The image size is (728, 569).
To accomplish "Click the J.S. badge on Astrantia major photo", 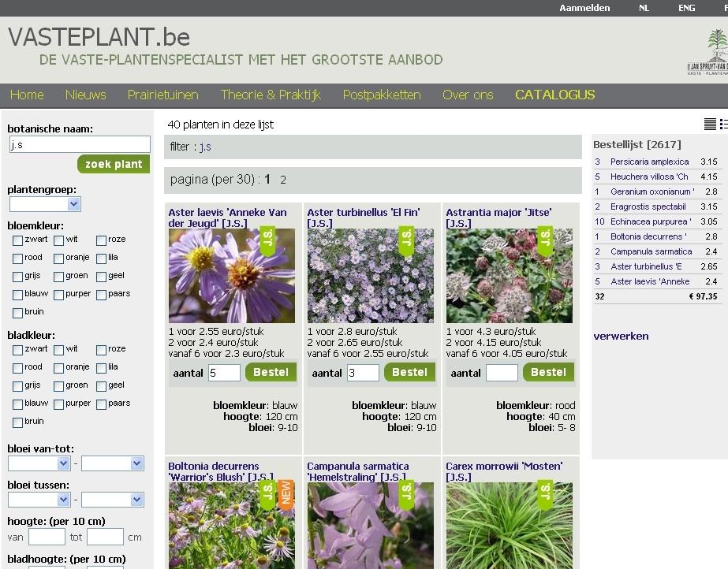I will pos(545,240).
